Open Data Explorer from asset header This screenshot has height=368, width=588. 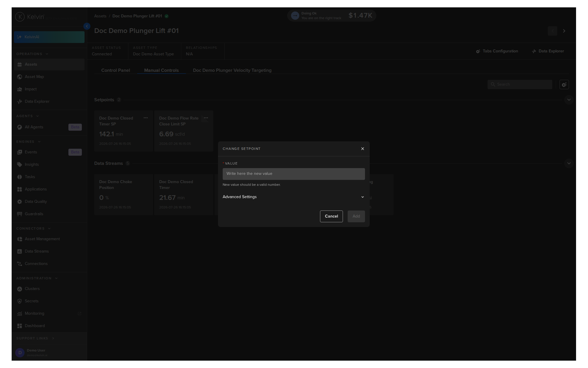pyautogui.click(x=548, y=51)
